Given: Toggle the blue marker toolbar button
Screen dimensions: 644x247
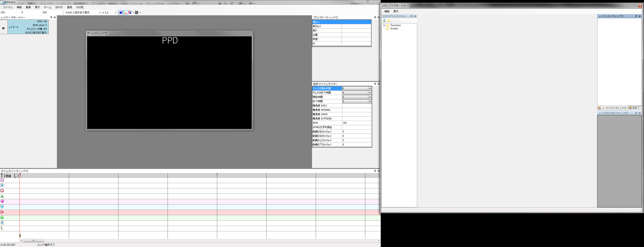Looking at the screenshot, I should tap(121, 13).
